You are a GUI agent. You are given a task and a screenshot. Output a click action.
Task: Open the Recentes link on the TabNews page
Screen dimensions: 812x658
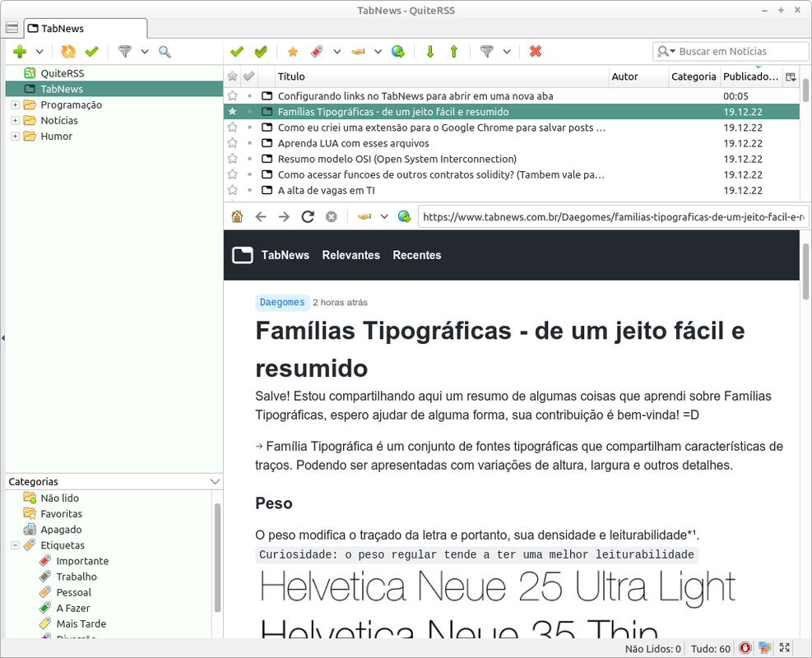point(417,255)
